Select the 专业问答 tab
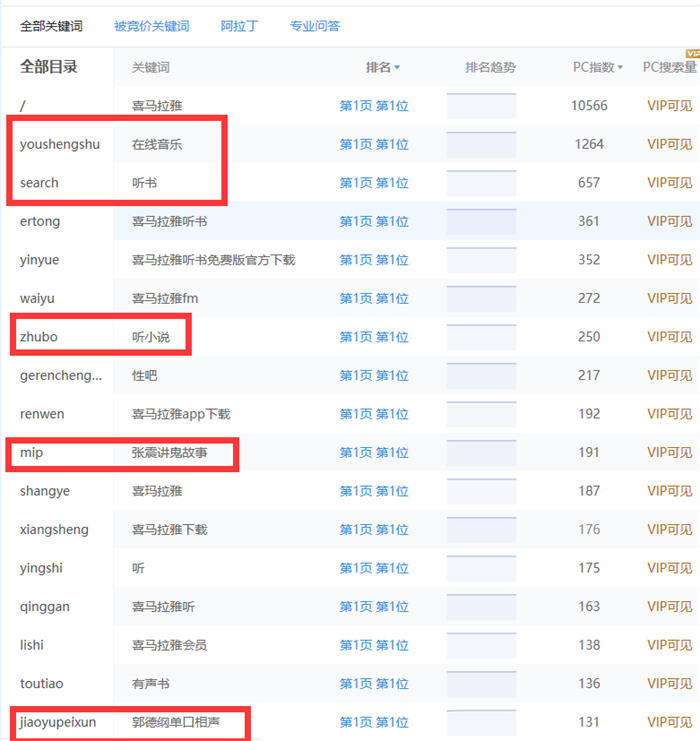 (x=314, y=26)
